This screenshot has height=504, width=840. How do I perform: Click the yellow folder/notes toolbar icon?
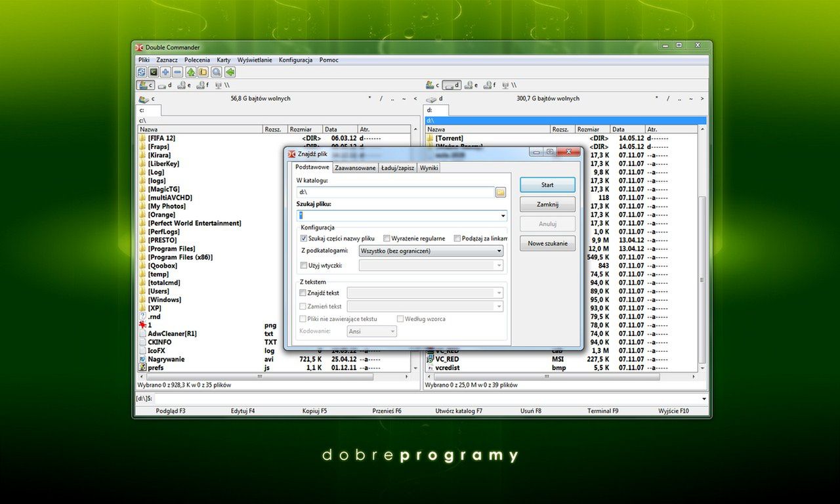(x=203, y=72)
